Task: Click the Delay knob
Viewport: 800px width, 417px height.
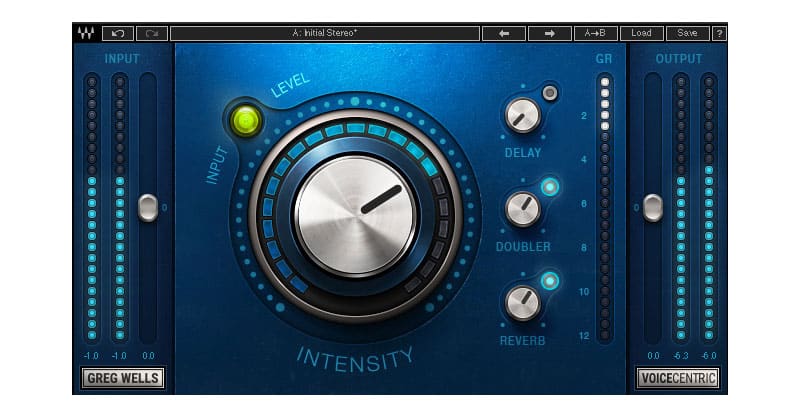Action: [522, 115]
